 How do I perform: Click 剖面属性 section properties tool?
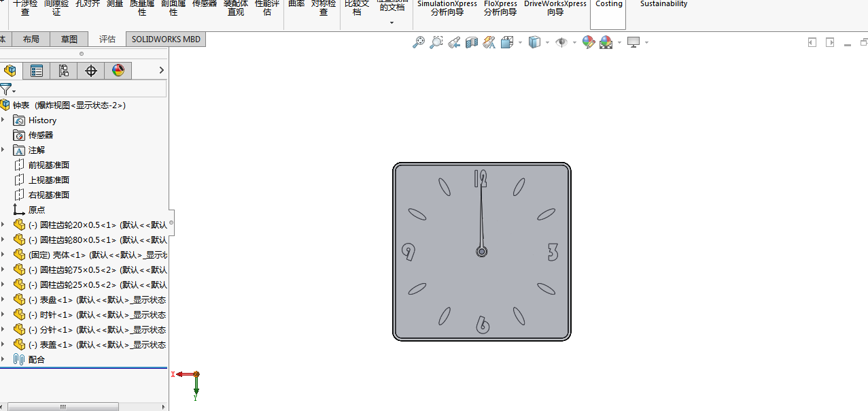point(173,7)
